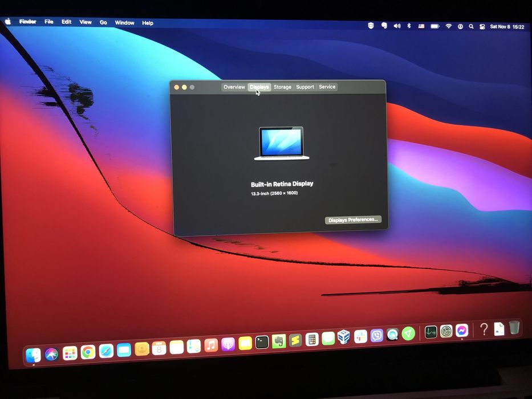The image size is (532, 399).
Task: Open Launchpad from the Dock
Action: pyautogui.click(x=70, y=353)
